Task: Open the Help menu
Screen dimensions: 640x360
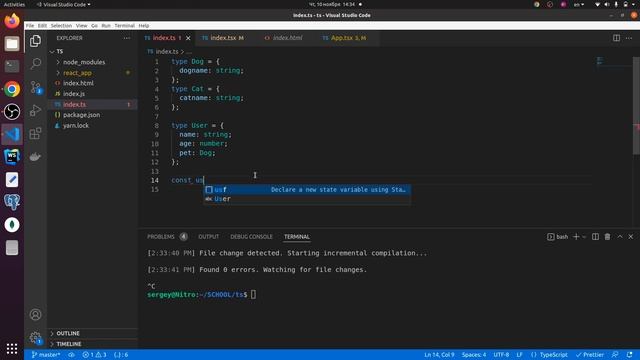Action: [144, 25]
